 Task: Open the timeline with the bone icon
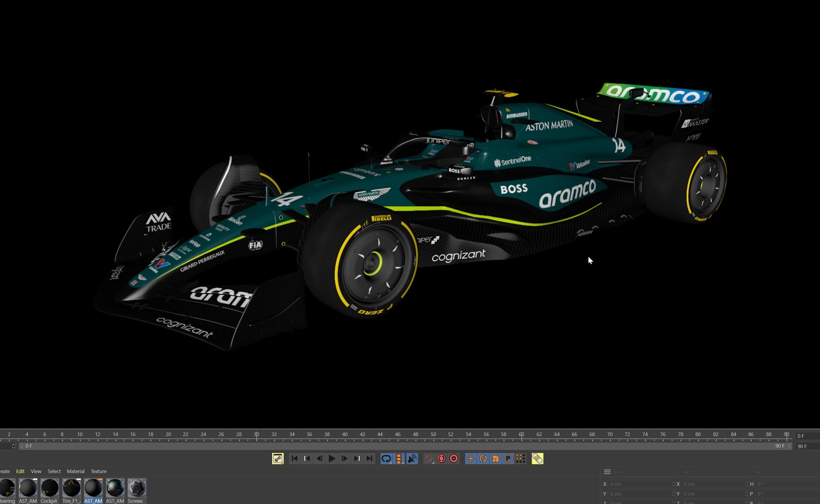(x=278, y=459)
